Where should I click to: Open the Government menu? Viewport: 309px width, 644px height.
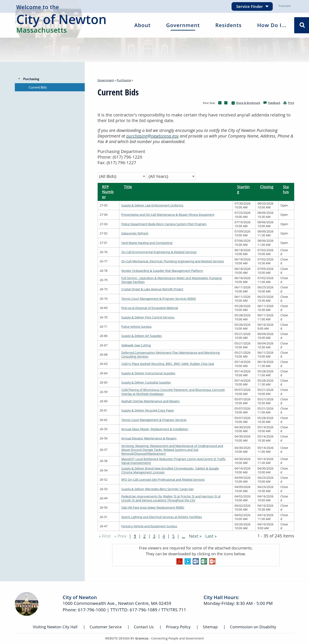(183, 25)
